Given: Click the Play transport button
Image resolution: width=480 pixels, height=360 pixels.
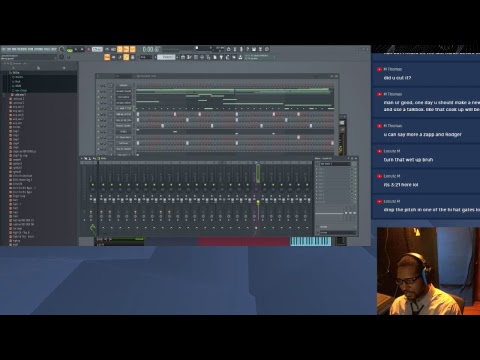Looking at the screenshot, I should 76,49.
